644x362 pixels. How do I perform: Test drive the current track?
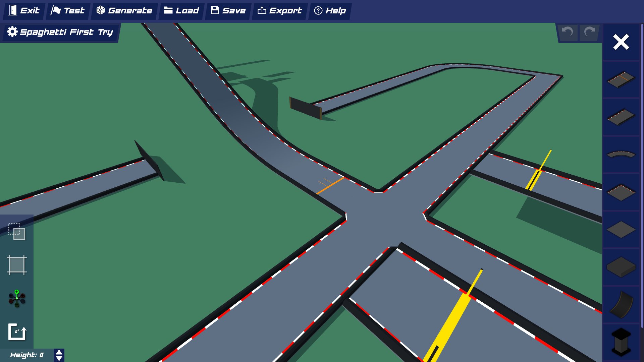(x=68, y=10)
